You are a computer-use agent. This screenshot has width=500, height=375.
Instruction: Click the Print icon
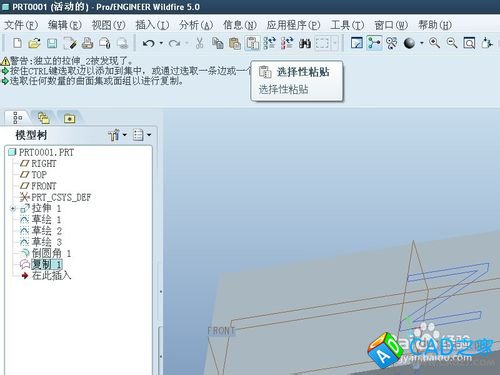tap(88, 43)
